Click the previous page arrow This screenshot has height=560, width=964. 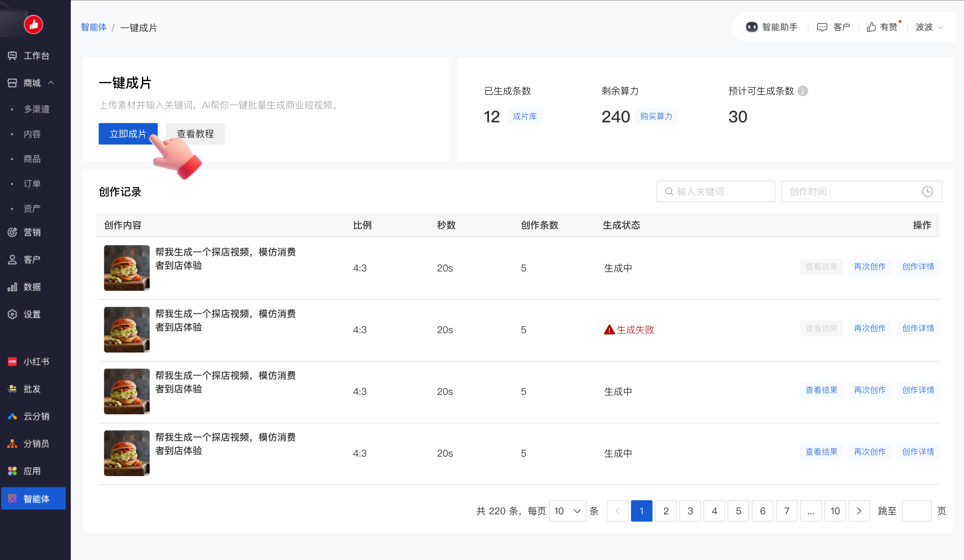tap(617, 511)
